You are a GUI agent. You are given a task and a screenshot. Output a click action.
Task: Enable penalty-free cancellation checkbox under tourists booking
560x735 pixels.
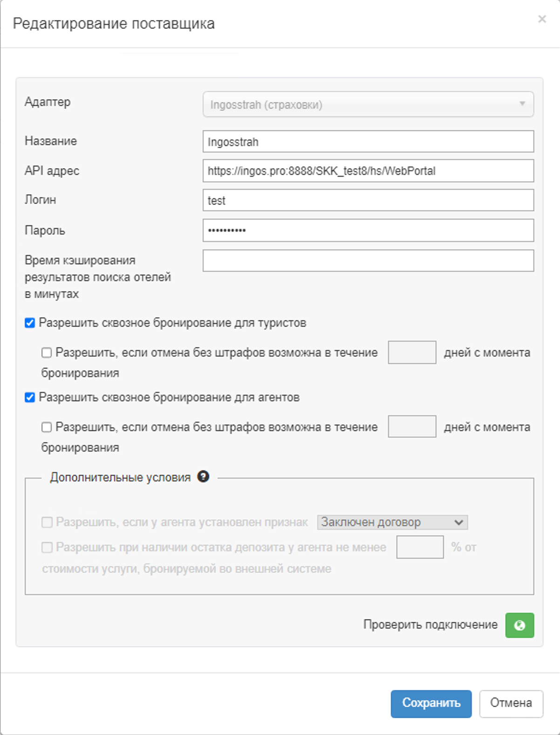pos(47,353)
